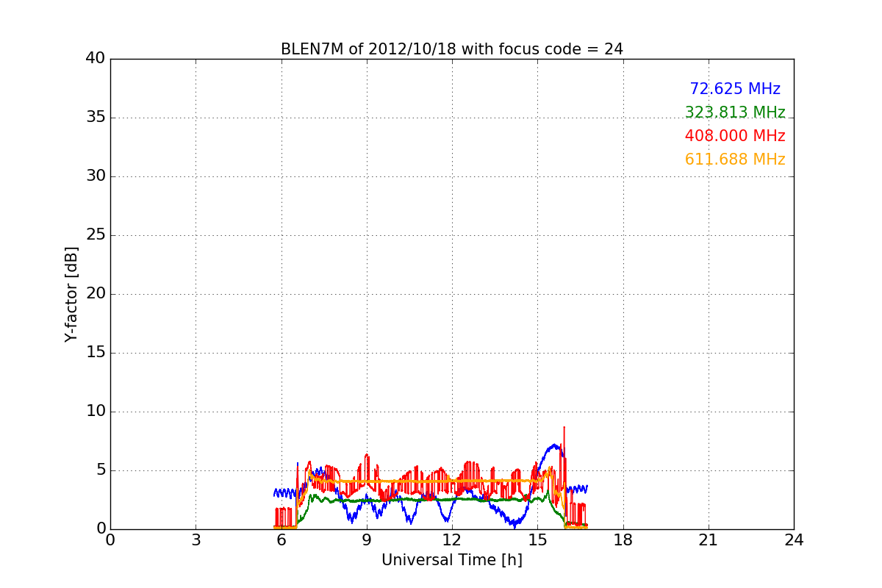Click the Universal Time [h] axis label
Screen dimensions: 882x588
452,560
